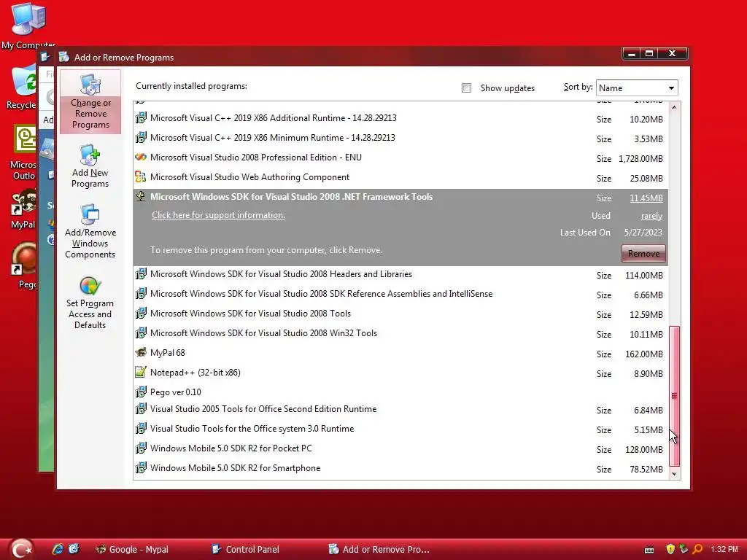
Task: Click icon of Visual Studio 2005 Tools for Office
Action: pyautogui.click(x=141, y=409)
